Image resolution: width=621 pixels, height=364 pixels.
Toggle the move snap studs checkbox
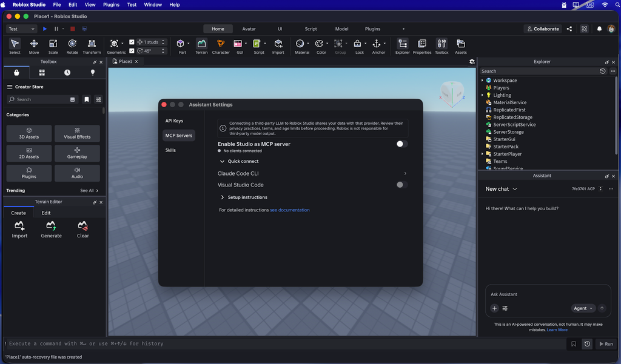click(x=132, y=42)
